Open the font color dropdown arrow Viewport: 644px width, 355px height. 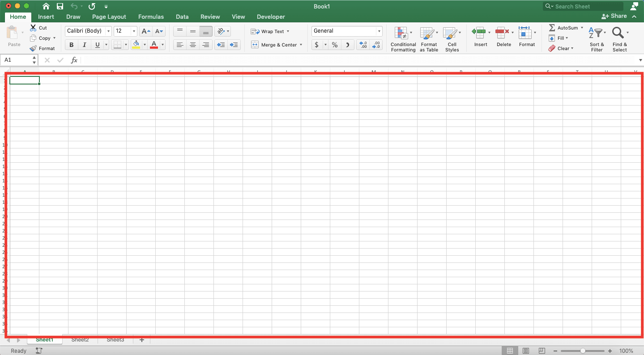click(x=162, y=45)
